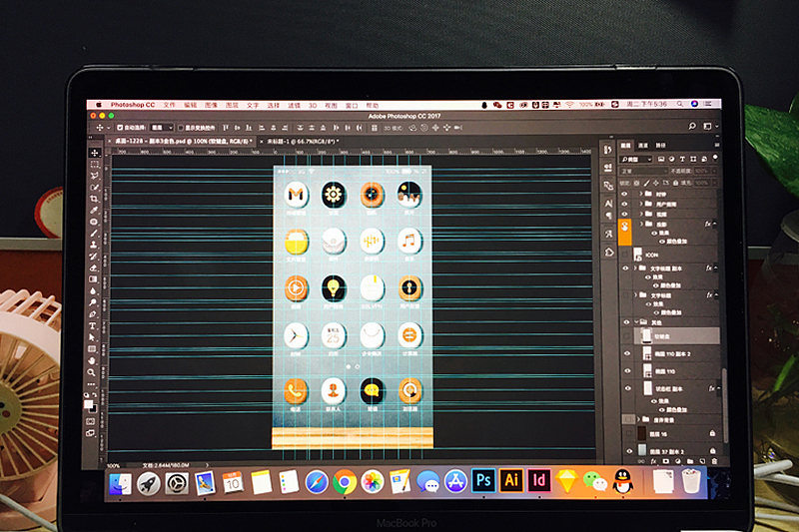
Task: Expand the 文字标题 副本 group
Action: click(635, 267)
